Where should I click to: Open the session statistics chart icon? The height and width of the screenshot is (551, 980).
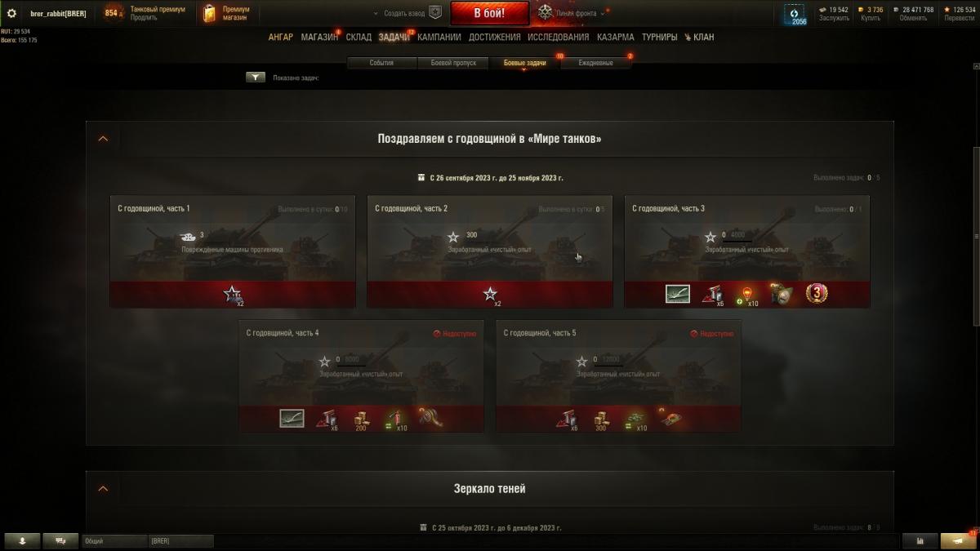pyautogui.click(x=921, y=540)
